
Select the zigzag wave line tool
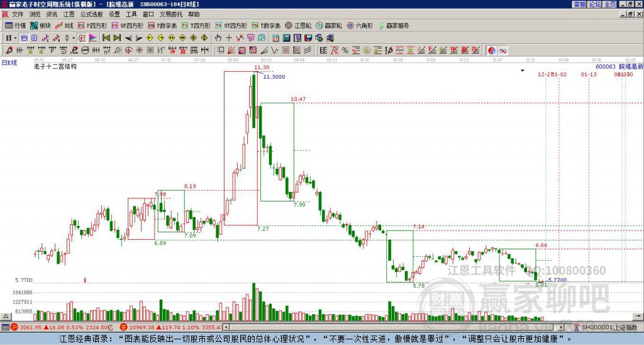pos(274,50)
